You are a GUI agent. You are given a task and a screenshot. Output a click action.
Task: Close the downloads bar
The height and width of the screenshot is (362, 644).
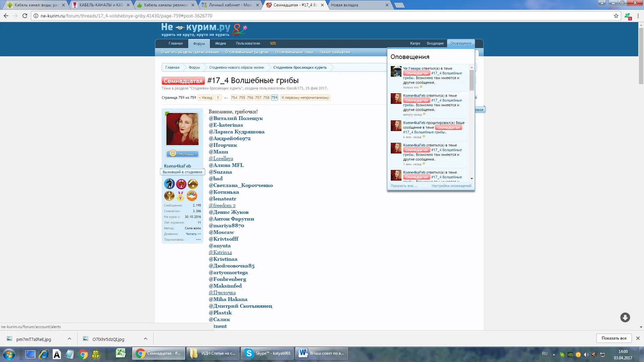click(638, 338)
